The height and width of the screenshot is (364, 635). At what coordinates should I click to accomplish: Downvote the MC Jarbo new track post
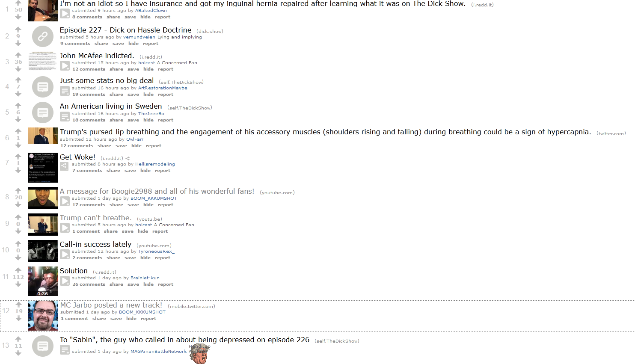[x=18, y=319]
